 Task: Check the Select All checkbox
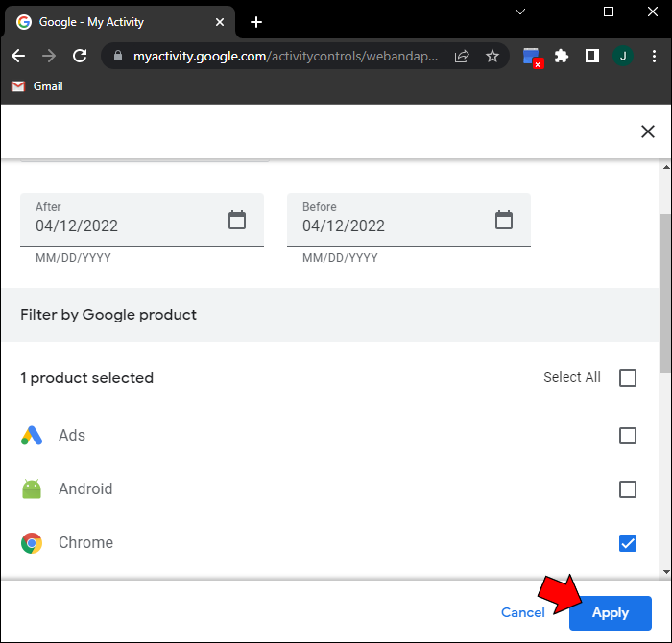pyautogui.click(x=628, y=378)
